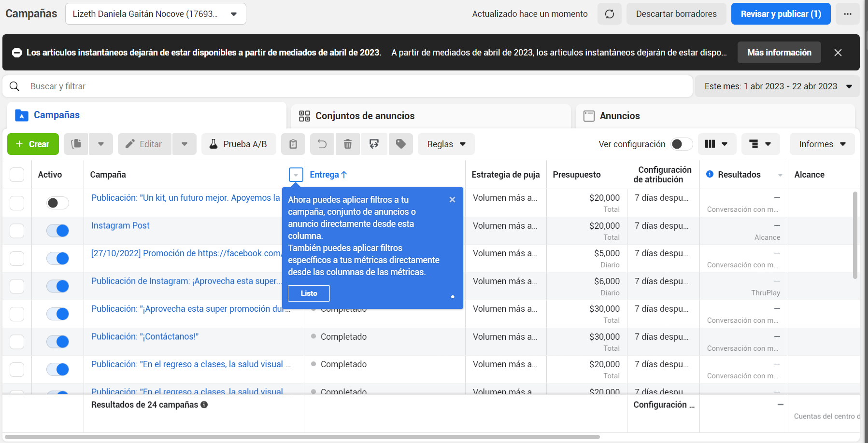Click the Presupuesto column header
Screen dimensions: 868x443
tap(577, 175)
